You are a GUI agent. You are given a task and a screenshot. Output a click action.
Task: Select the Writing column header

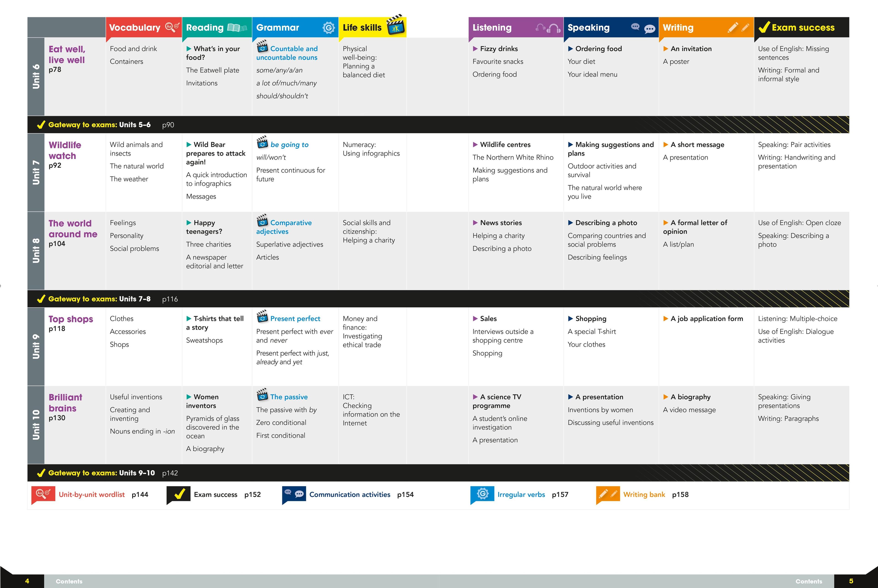tap(706, 27)
